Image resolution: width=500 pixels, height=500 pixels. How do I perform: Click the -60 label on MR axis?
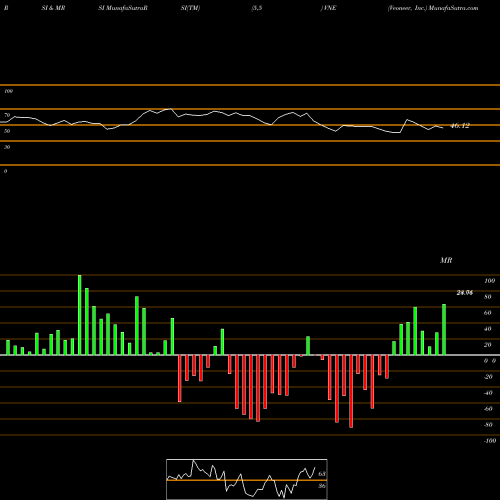click(x=488, y=409)
